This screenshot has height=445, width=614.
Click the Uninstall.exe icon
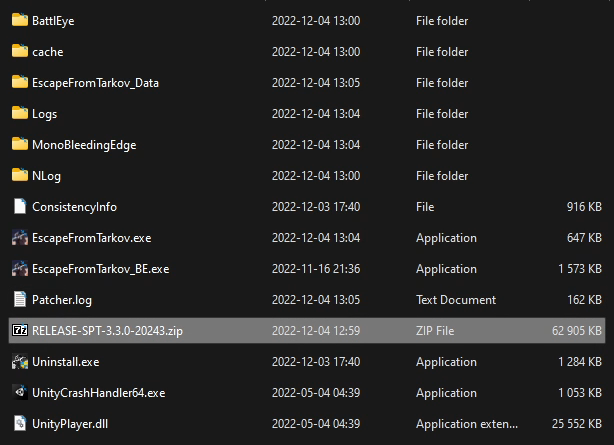[20, 362]
